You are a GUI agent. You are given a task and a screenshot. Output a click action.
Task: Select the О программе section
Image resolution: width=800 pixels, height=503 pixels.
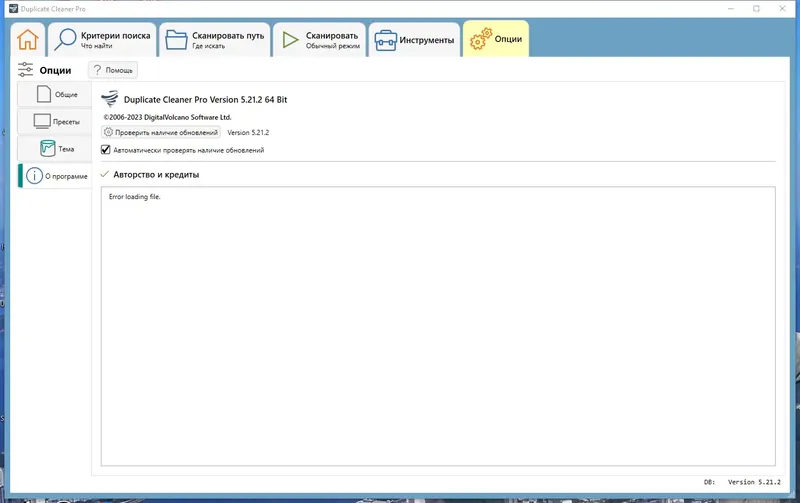tap(55, 176)
